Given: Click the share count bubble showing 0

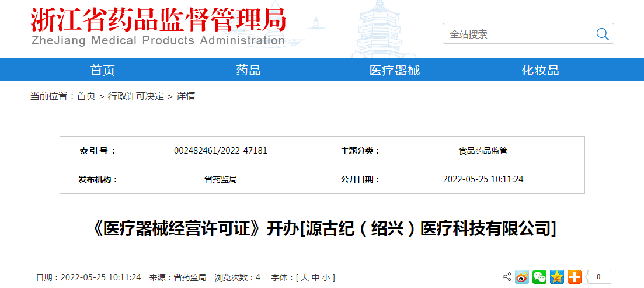Looking at the screenshot, I should [x=598, y=277].
